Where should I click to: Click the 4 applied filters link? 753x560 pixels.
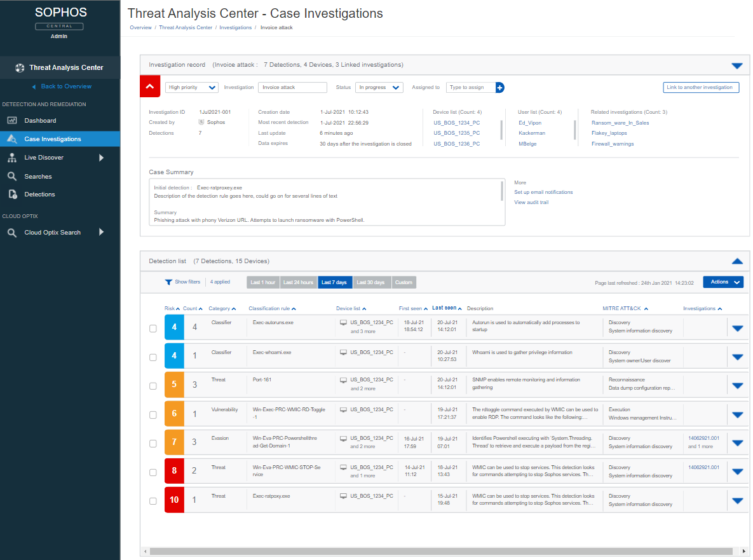tap(220, 282)
